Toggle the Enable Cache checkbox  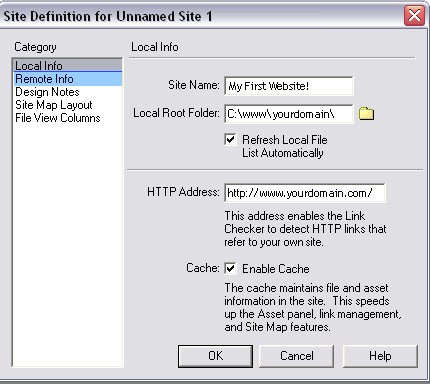click(x=230, y=268)
